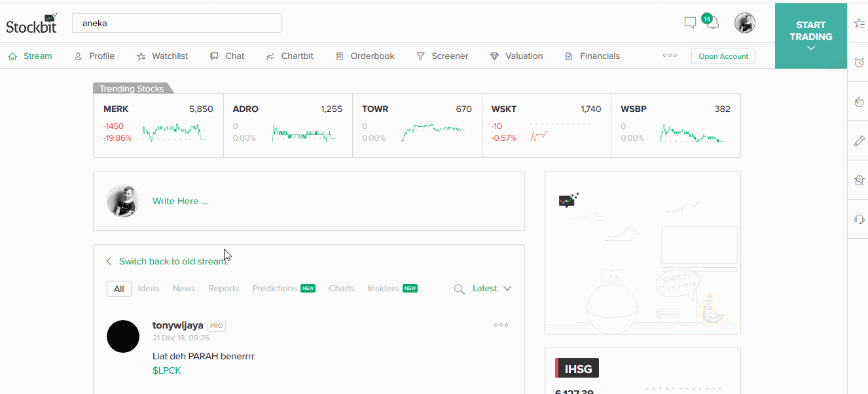Click the chat logo icon in right panel

(568, 200)
